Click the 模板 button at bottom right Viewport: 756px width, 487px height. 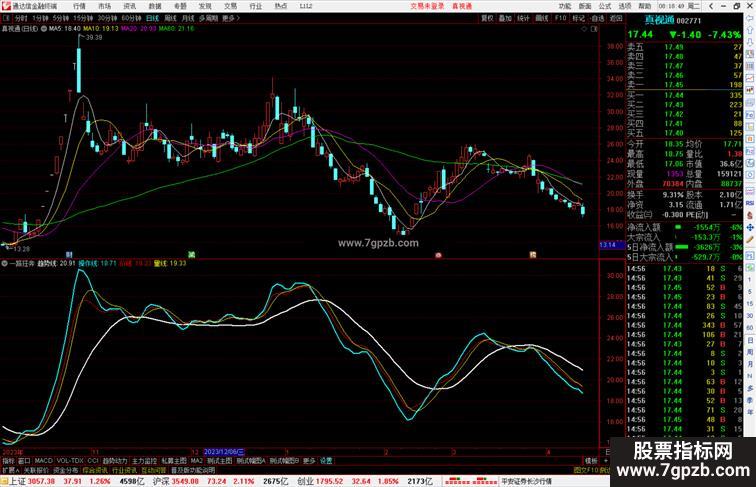pyautogui.click(x=591, y=461)
